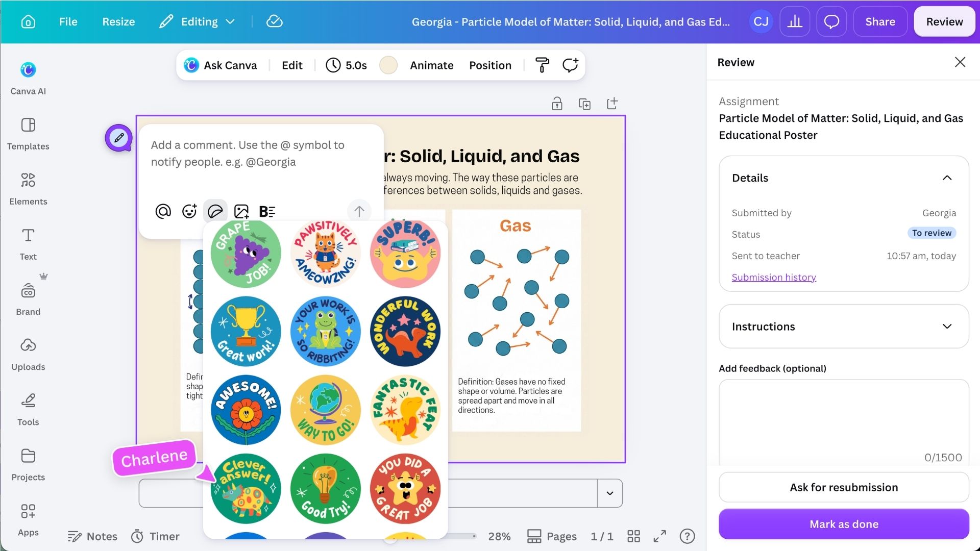This screenshot has width=980, height=551.
Task: Choose the Superb sticker
Action: [x=405, y=253]
